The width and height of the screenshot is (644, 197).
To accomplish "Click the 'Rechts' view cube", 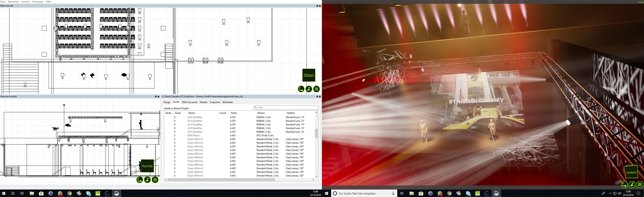I will click(x=147, y=166).
